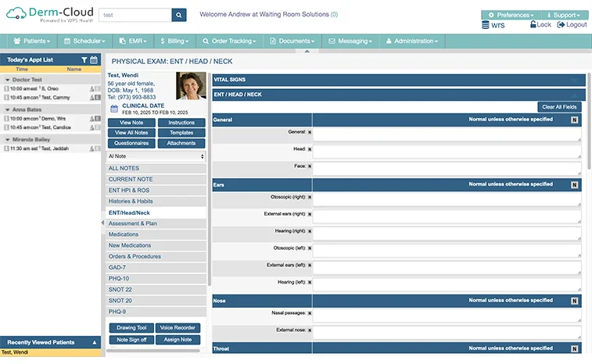Click the Logout icon
Viewport: 592px width, 364px height.
pos(561,24)
